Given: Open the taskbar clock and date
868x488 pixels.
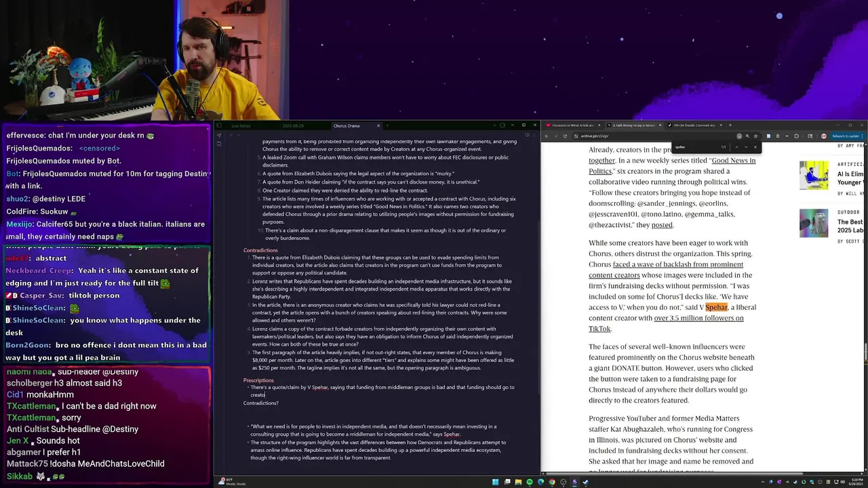Looking at the screenshot, I should pyautogui.click(x=857, y=482).
